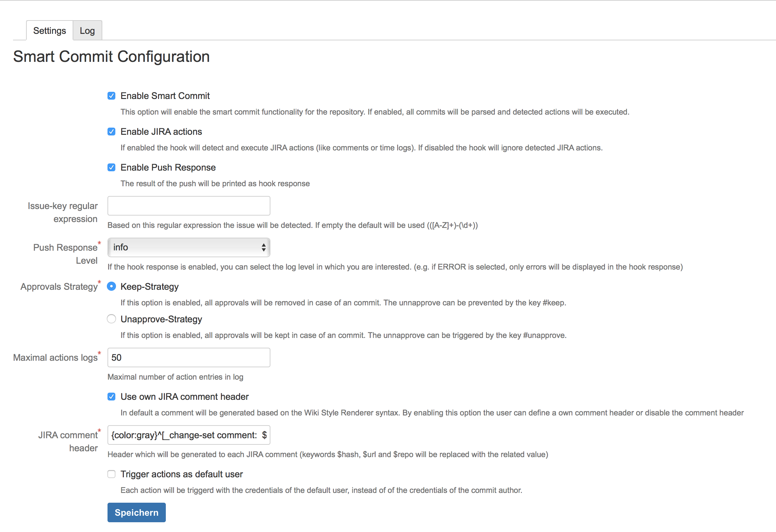Click the Unapprove-Strategy label text
Screen dimensions: 776x532
click(x=161, y=319)
